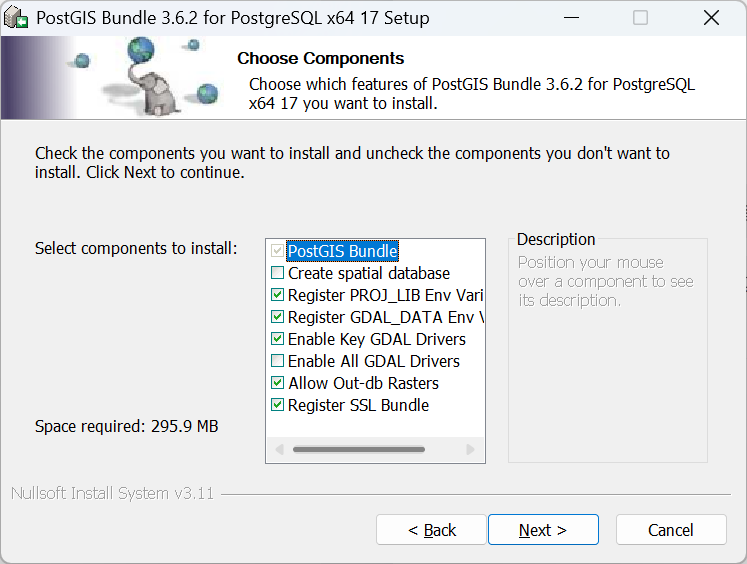Select the Enable Key GDAL Drivers label
The width and height of the screenshot is (747, 564).
point(377,339)
